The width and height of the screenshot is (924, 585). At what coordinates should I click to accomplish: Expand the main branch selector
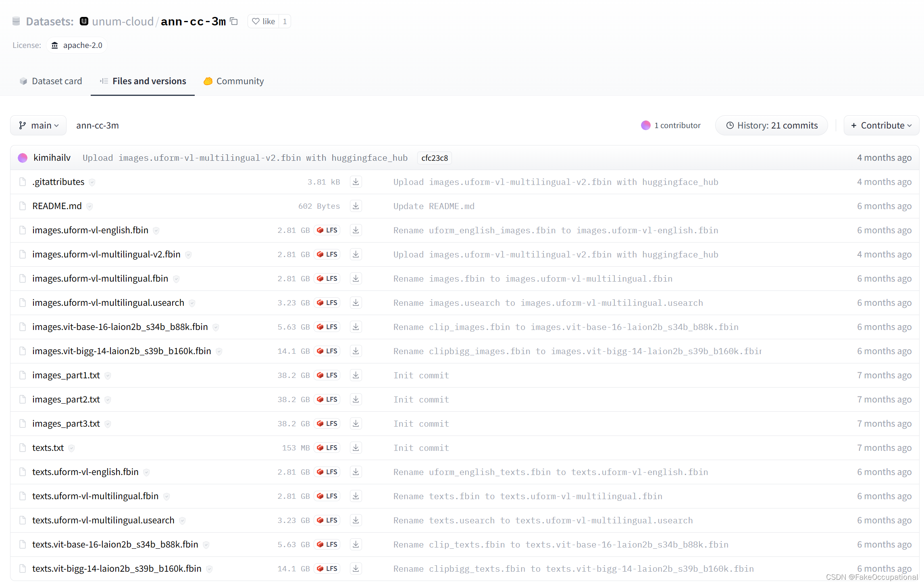tap(39, 125)
